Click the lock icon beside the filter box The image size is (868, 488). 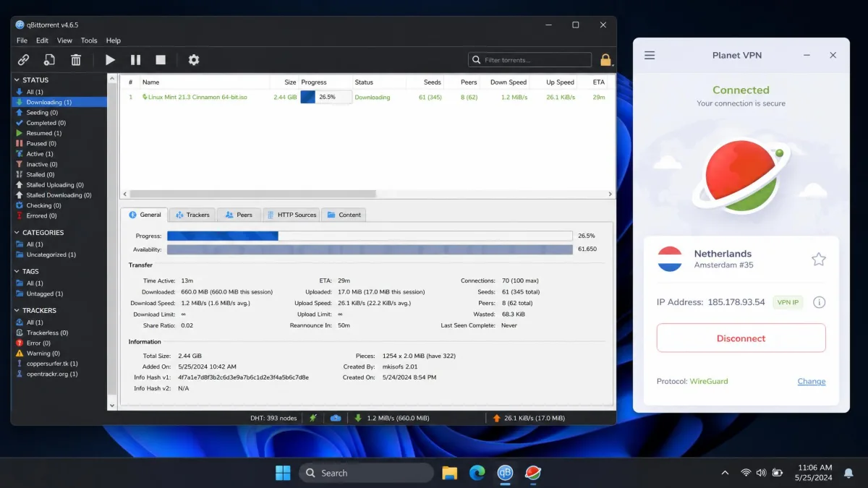[x=605, y=60]
